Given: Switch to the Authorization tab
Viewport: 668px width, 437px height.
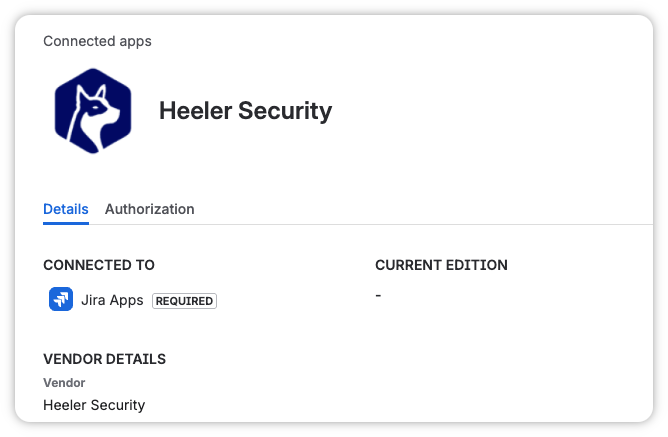Looking at the screenshot, I should [x=149, y=209].
